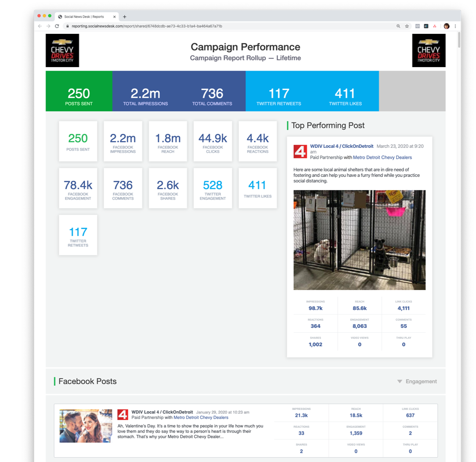
Task: Open the animal shelter dogs photo
Action: point(360,240)
